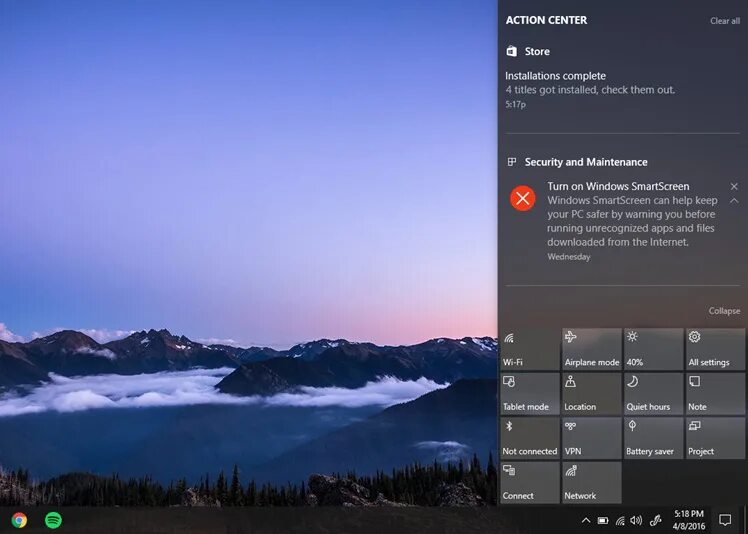Viewport: 748px width, 534px height.
Task: Click the Wednesday timestamp
Action: (569, 257)
